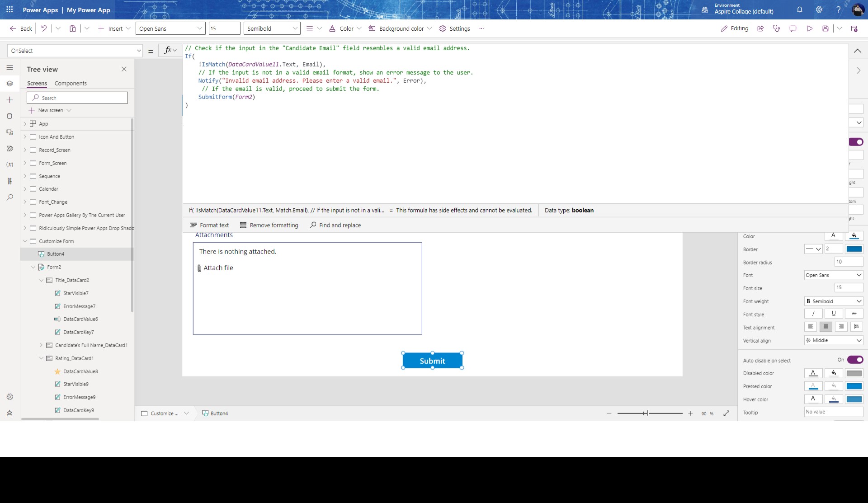Pick the Border color swatch

point(855,249)
